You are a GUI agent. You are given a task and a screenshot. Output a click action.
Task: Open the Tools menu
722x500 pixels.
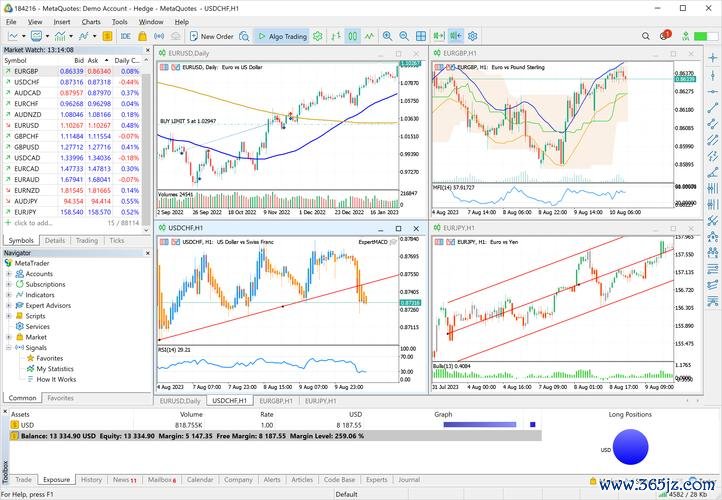click(x=119, y=22)
